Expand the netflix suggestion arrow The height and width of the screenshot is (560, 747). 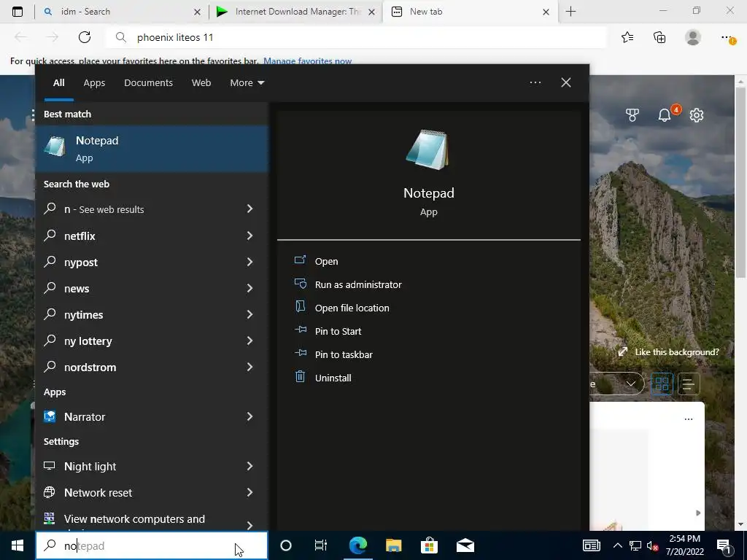[249, 236]
